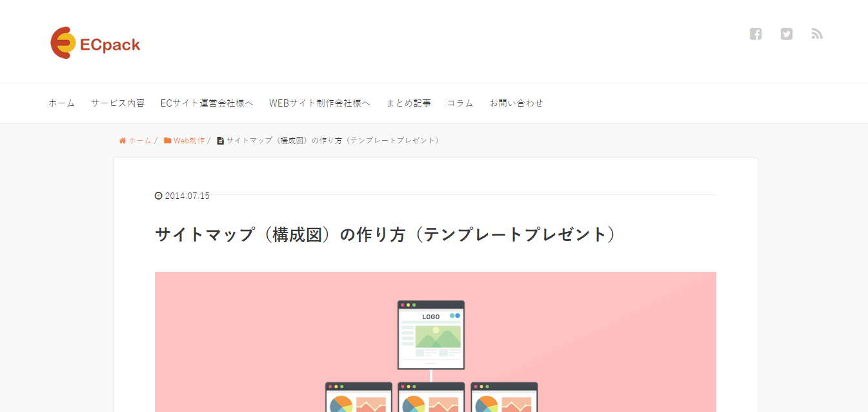
Task: Click the left chart window in illustration
Action: tap(358, 397)
